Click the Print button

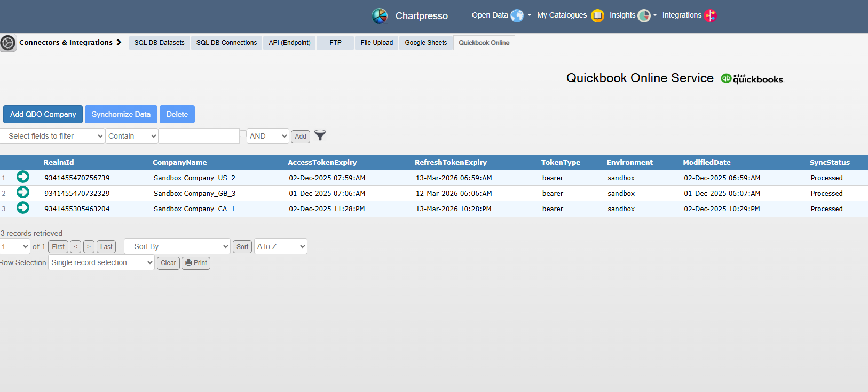click(196, 263)
